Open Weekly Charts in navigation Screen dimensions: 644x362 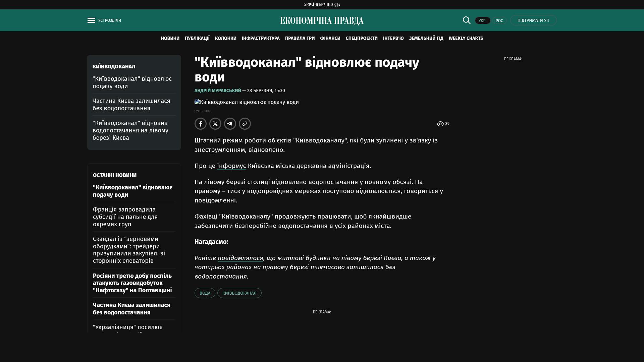(x=466, y=39)
